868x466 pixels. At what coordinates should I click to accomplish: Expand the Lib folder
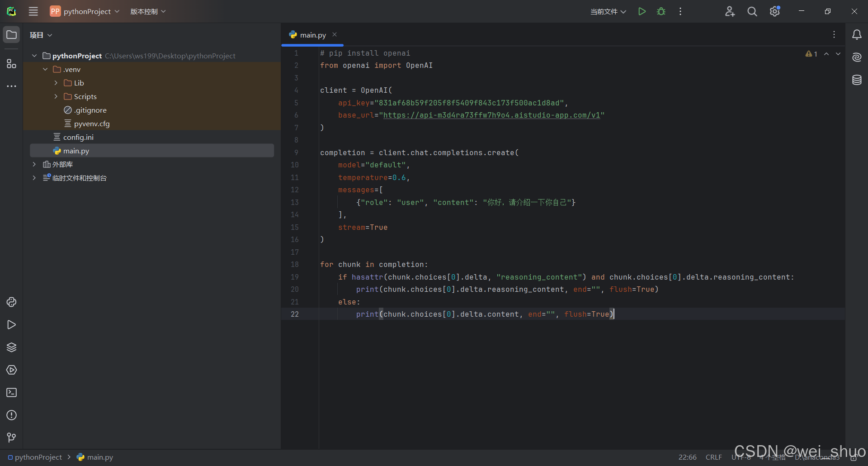point(56,83)
